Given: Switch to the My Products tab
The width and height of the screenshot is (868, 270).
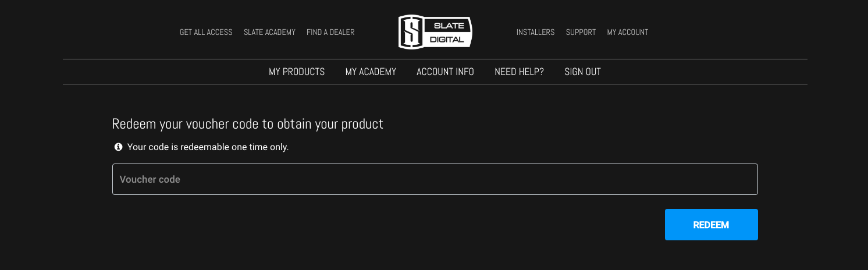Looking at the screenshot, I should 297,72.
